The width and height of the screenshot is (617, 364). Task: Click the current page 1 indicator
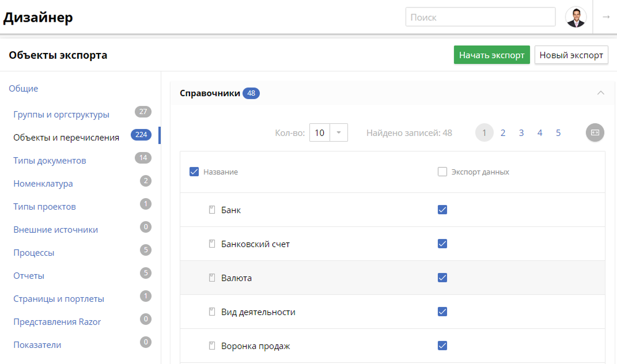click(x=484, y=132)
